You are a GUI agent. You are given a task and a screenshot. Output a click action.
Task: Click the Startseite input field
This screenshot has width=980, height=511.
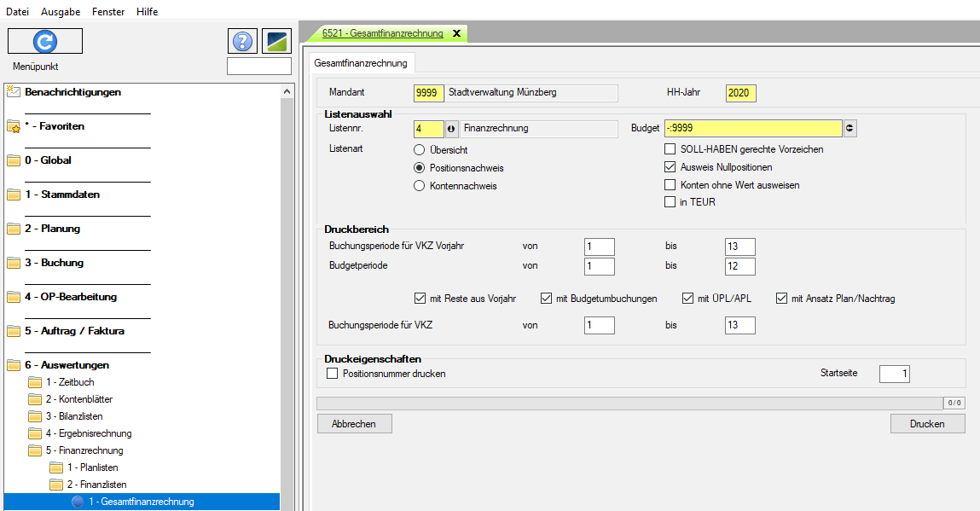[x=895, y=374]
